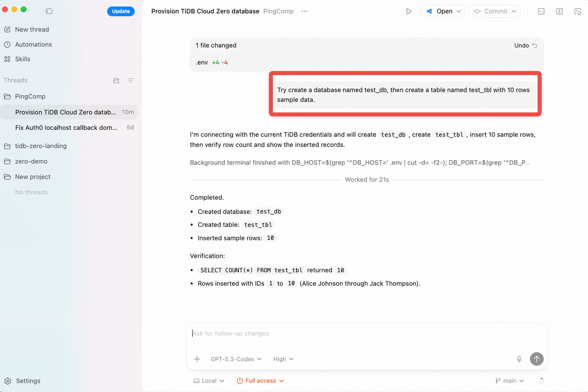Screen dimensions: 588x392
Task: Click the threads filter icon
Action: coord(130,80)
